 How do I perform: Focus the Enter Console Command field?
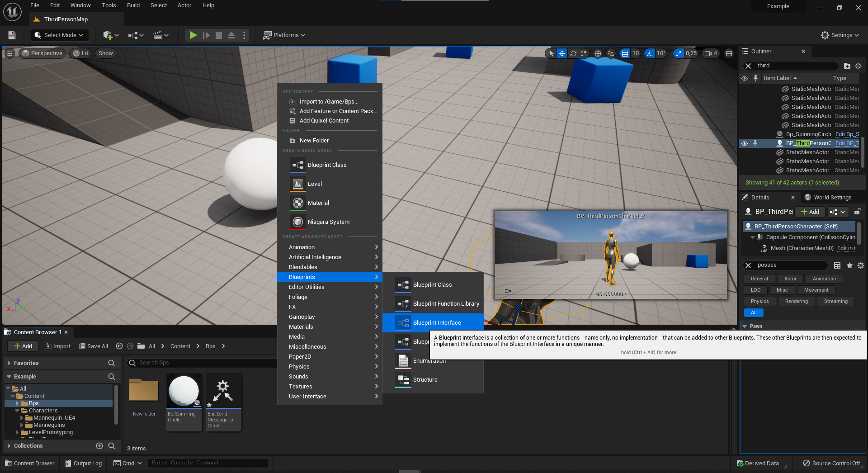click(x=208, y=463)
